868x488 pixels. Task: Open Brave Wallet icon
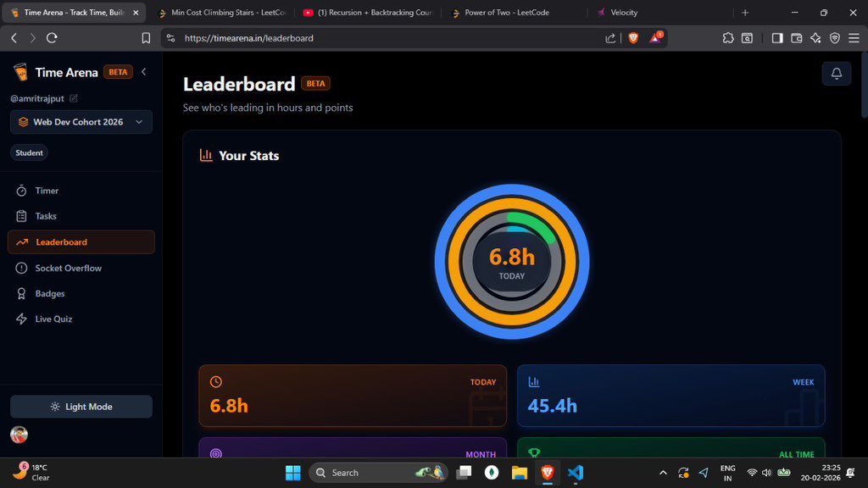pos(797,37)
